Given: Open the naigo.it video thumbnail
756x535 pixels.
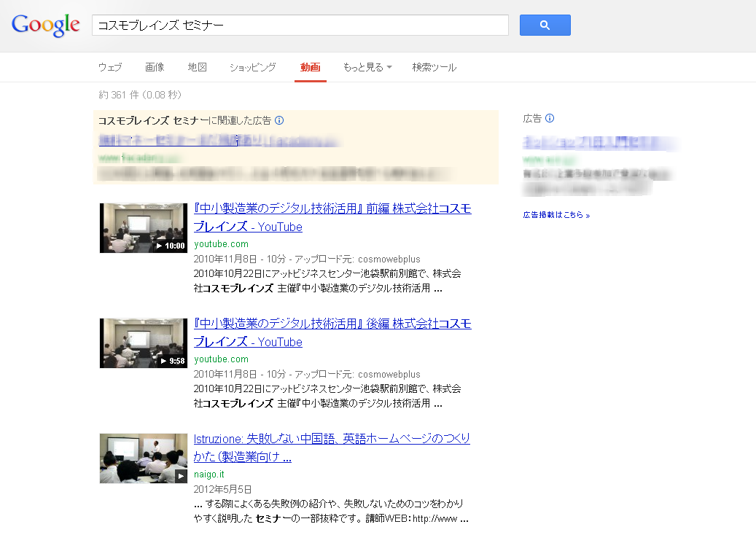Looking at the screenshot, I should (143, 458).
